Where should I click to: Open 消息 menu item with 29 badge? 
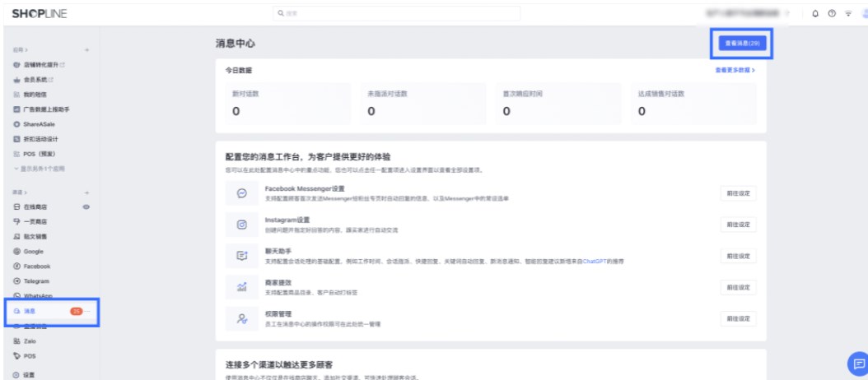coord(30,312)
